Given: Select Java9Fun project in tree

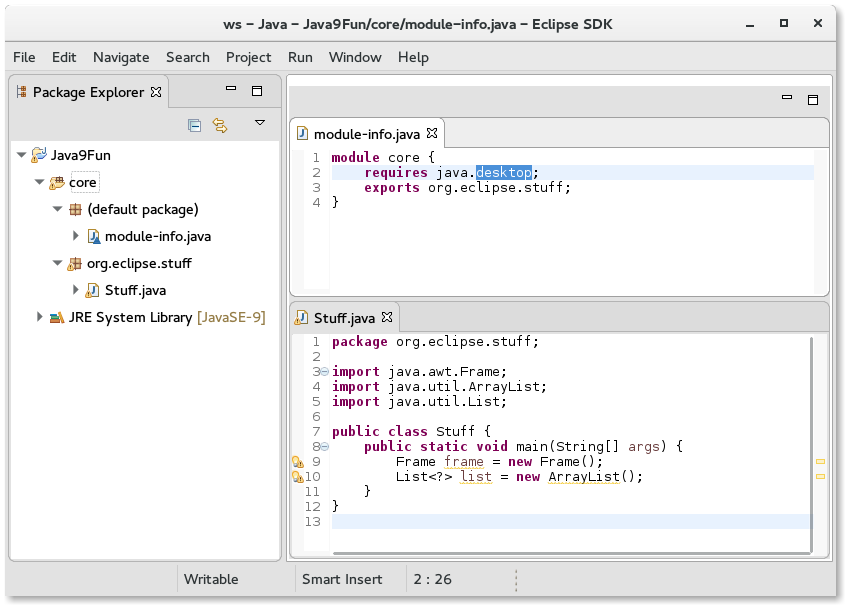Looking at the screenshot, I should click(81, 155).
